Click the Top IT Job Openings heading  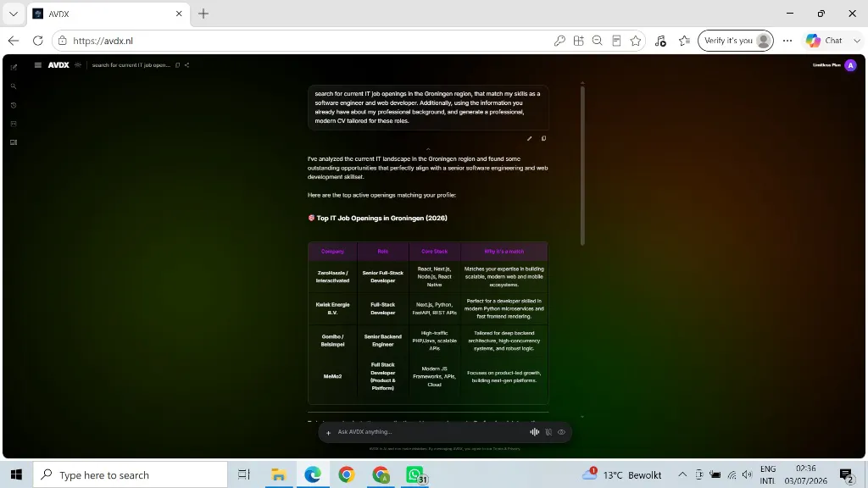(x=381, y=218)
